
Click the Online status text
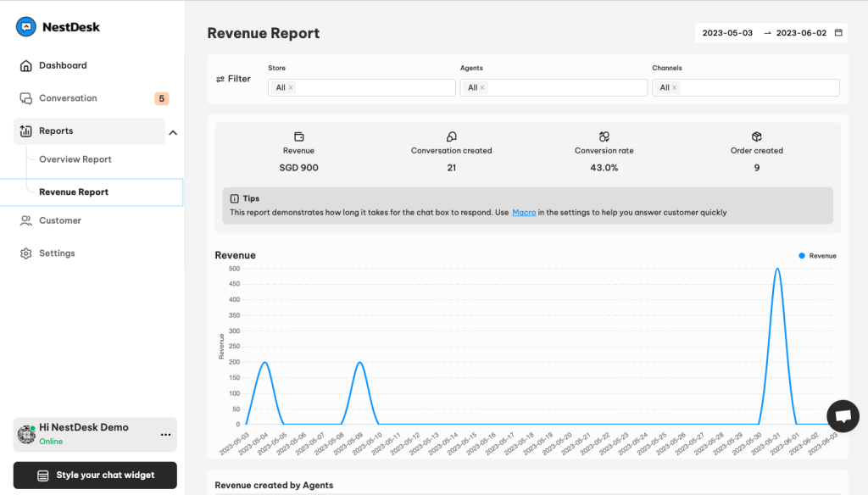coord(51,442)
